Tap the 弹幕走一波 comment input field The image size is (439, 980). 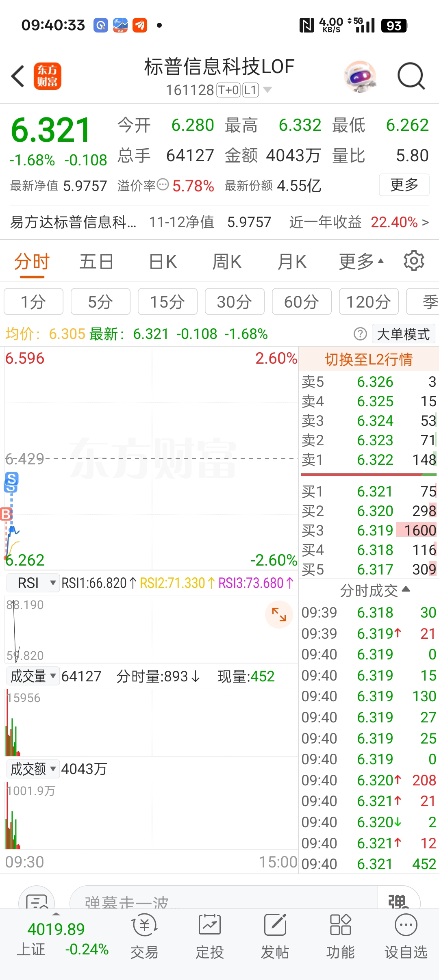tap(224, 901)
